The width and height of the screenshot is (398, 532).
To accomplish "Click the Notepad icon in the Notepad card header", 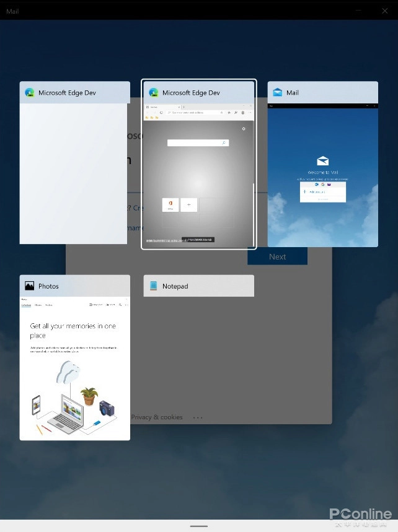I will [x=154, y=286].
